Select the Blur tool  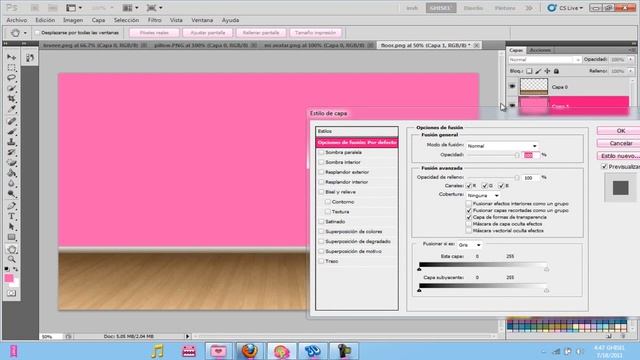(11, 184)
